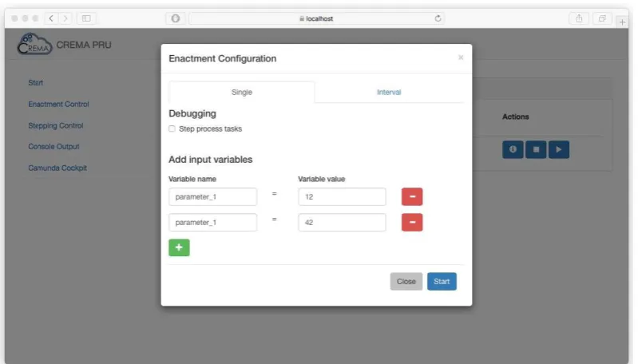Click the info action button
The image size is (638, 364).
(513, 149)
